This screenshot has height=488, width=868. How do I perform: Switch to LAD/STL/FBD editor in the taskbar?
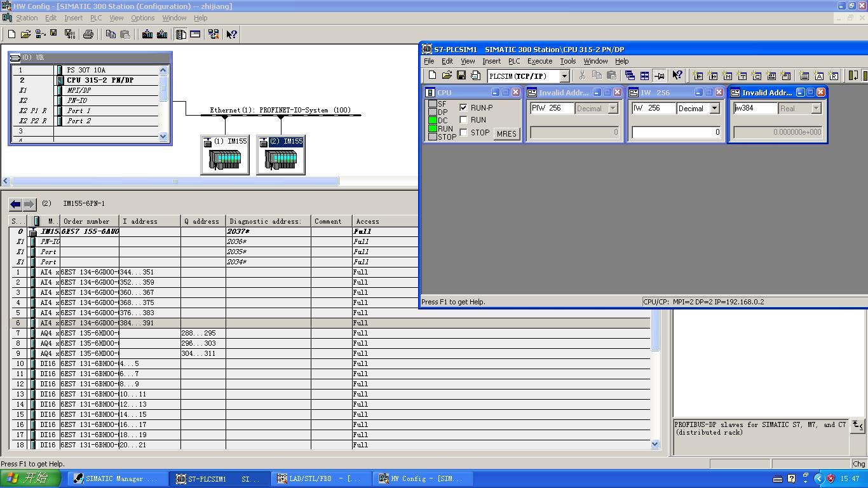coord(322,478)
